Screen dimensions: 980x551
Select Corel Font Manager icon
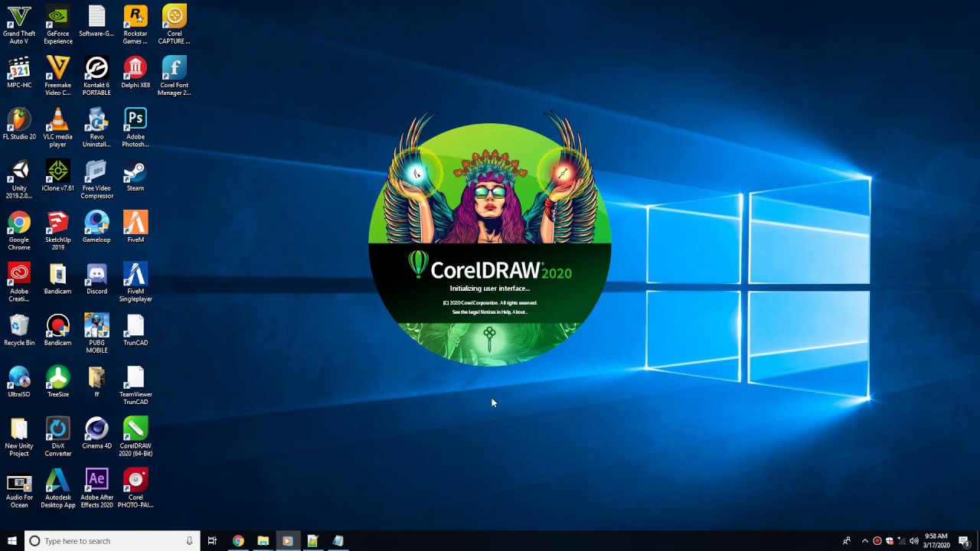point(175,76)
